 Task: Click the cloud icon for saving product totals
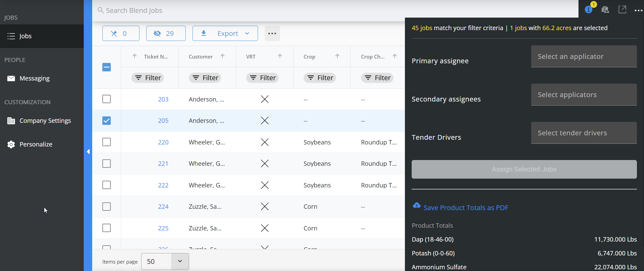click(417, 206)
